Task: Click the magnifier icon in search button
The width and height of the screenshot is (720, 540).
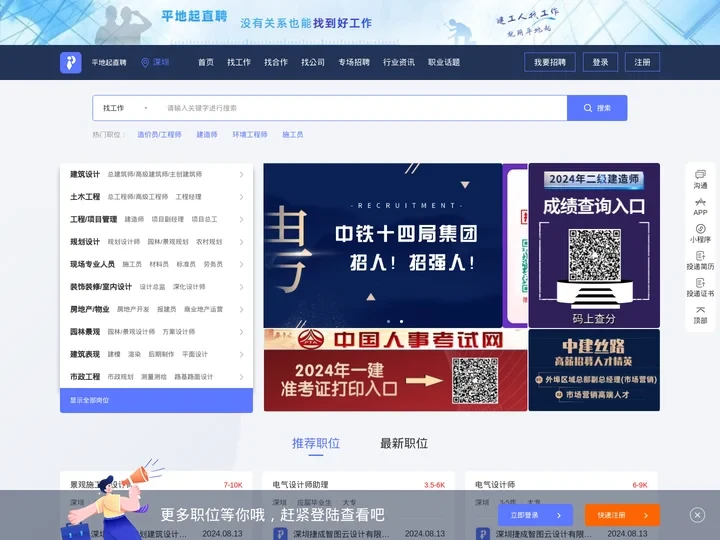Action: (588, 108)
